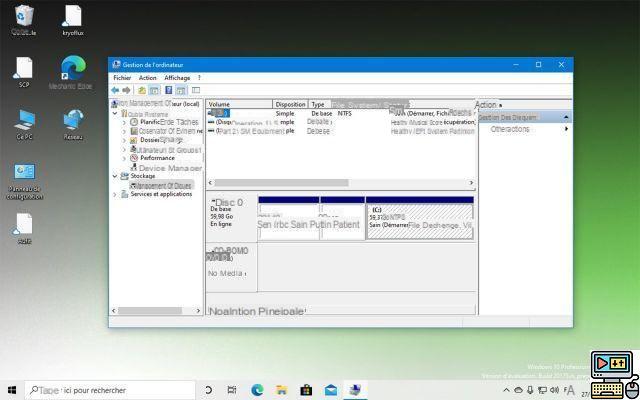The width and height of the screenshot is (640, 400).
Task: Click the Up one level folder icon
Action: (142, 90)
